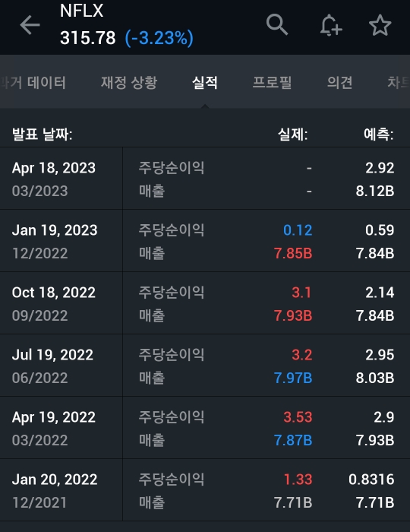Viewport: 410px width, 532px height.
Task: Select actual revenue 7.97B
Action: tap(293, 378)
